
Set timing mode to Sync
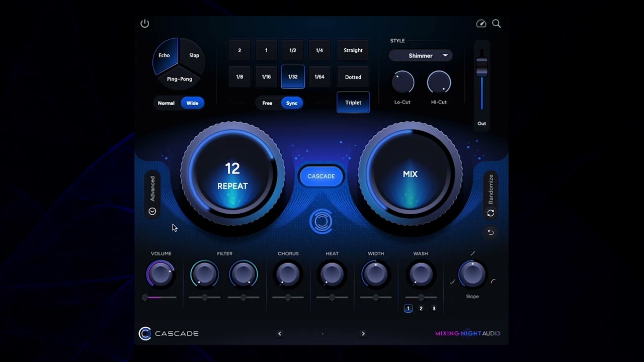tap(292, 103)
